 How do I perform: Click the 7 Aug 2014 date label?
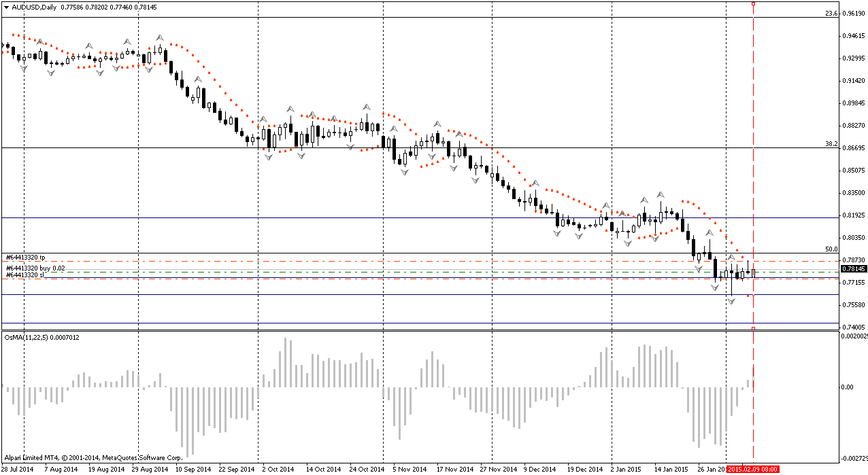coord(61,469)
